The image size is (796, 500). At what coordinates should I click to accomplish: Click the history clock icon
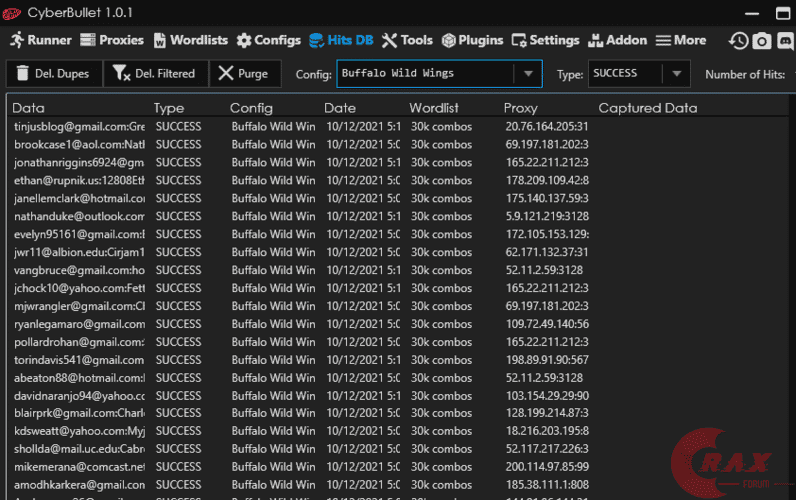738,41
